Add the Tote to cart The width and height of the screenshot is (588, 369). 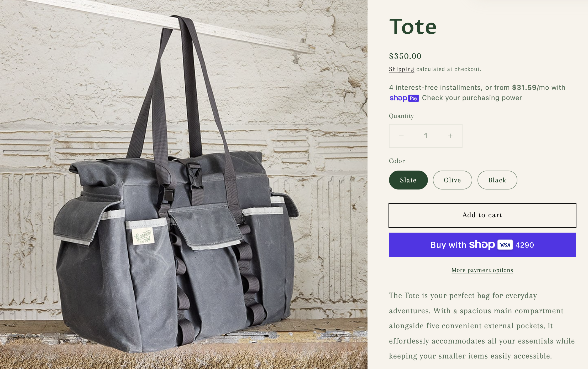[482, 215]
